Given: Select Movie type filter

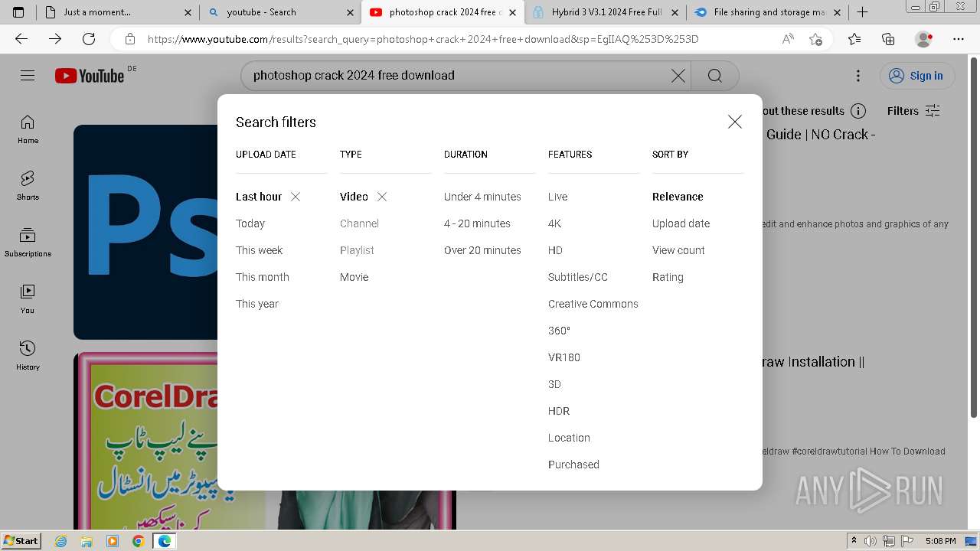Looking at the screenshot, I should (354, 277).
